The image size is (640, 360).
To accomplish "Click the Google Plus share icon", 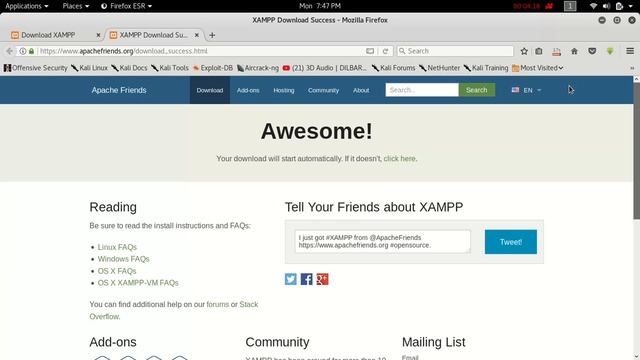I will (x=322, y=279).
